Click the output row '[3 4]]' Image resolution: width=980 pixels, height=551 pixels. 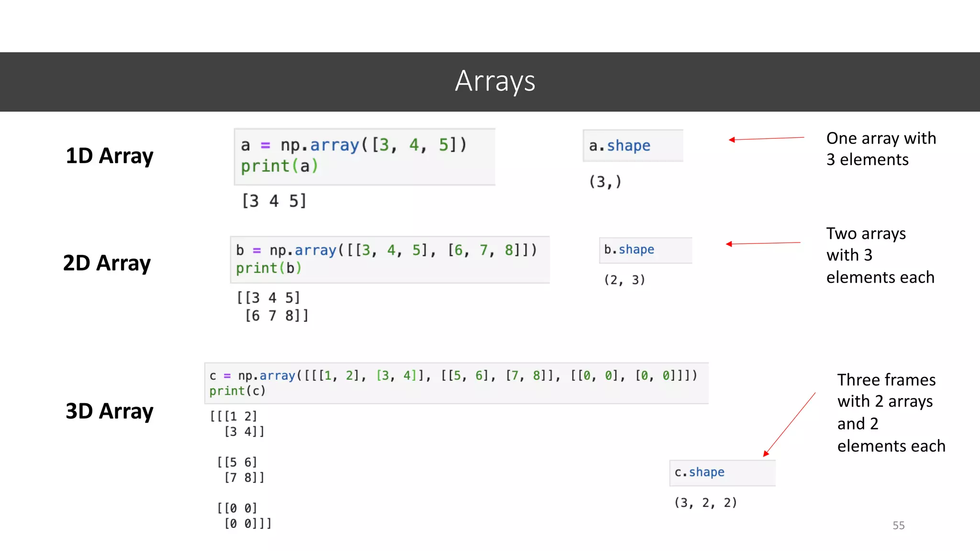coord(245,432)
